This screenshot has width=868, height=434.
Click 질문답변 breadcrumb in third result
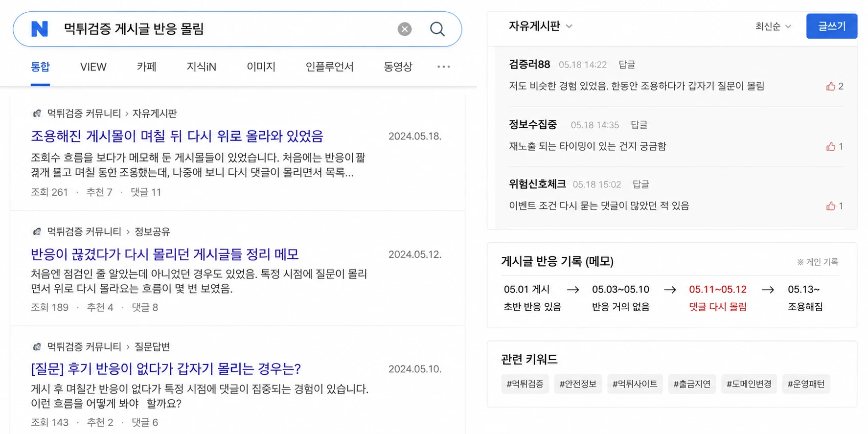(x=152, y=347)
